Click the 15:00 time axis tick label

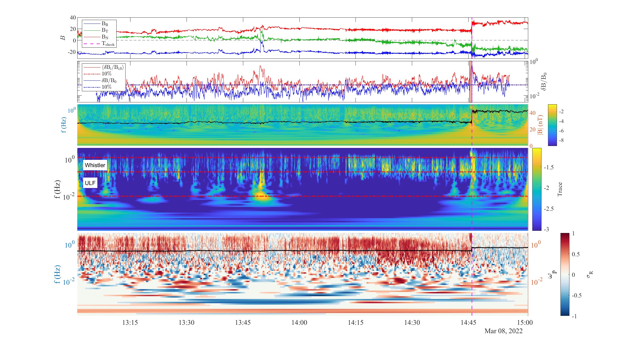525,323
